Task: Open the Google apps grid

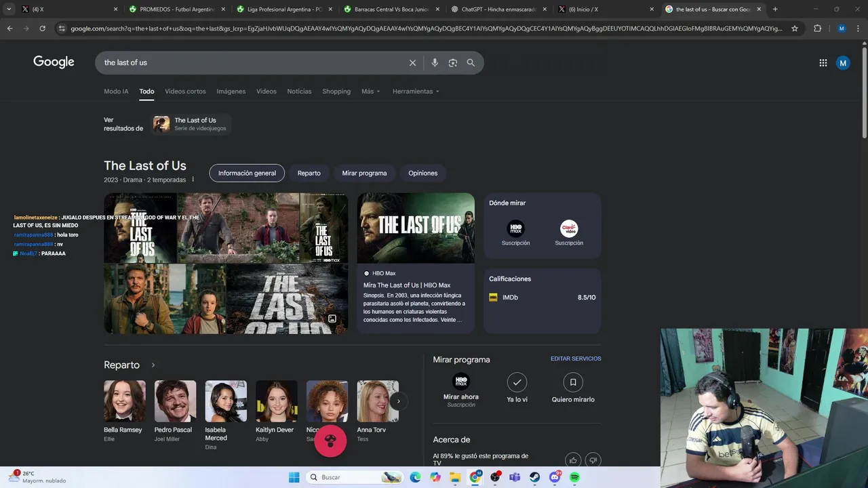Action: click(823, 63)
